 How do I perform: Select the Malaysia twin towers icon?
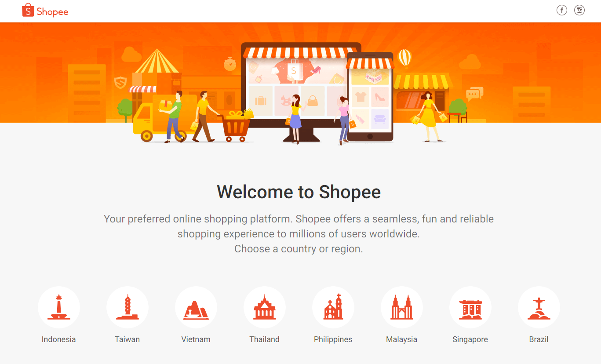point(402,307)
